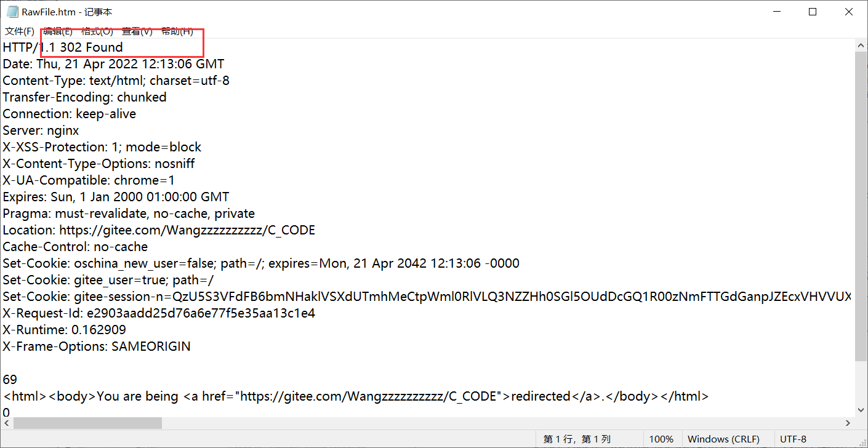Click the UTF-8 encoding status bar field

[793, 439]
